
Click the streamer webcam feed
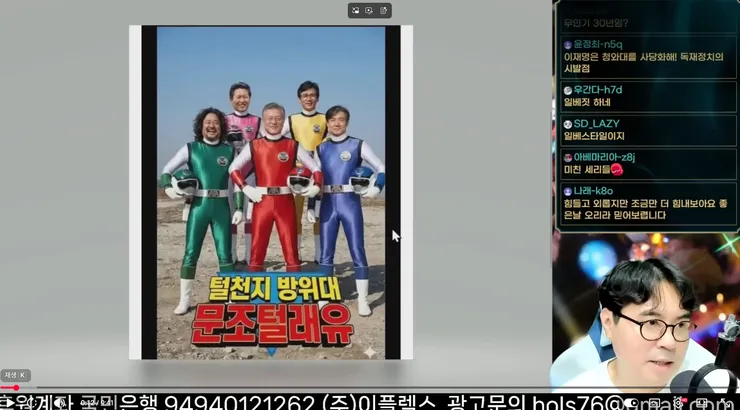(646, 312)
